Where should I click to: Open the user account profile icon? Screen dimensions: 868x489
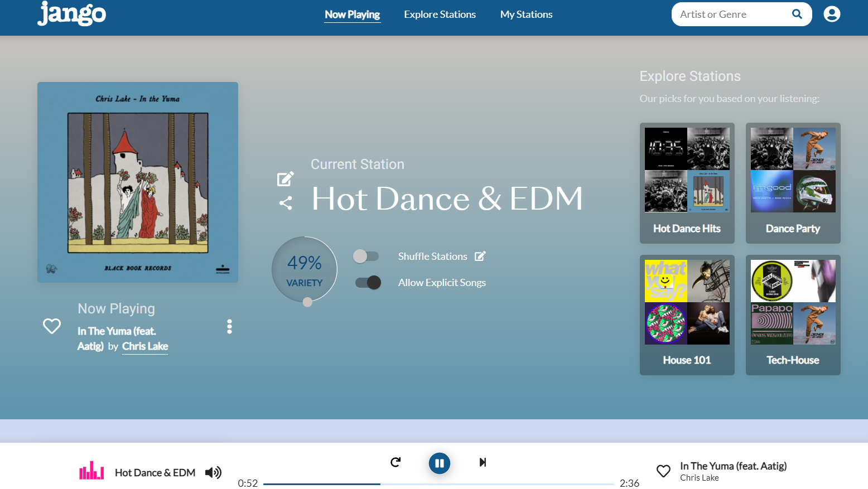[x=832, y=14]
